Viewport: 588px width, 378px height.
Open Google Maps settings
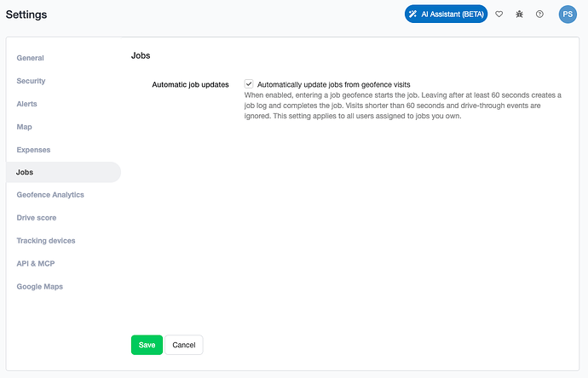(40, 287)
